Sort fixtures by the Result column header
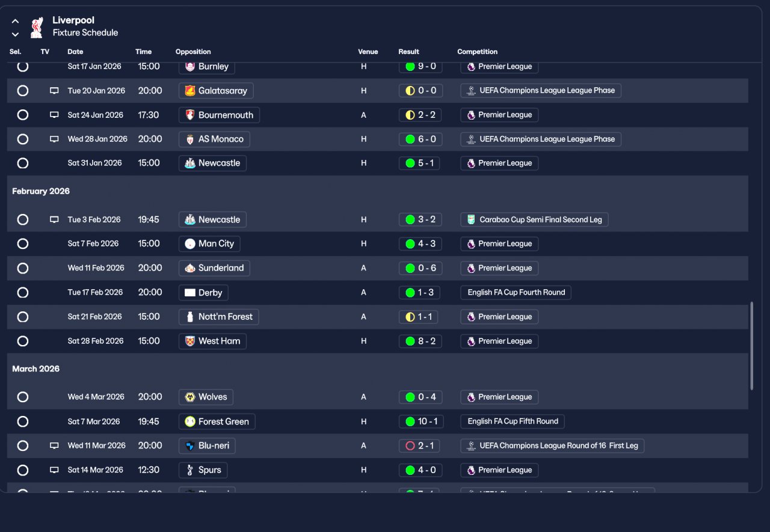The width and height of the screenshot is (770, 532). tap(408, 52)
